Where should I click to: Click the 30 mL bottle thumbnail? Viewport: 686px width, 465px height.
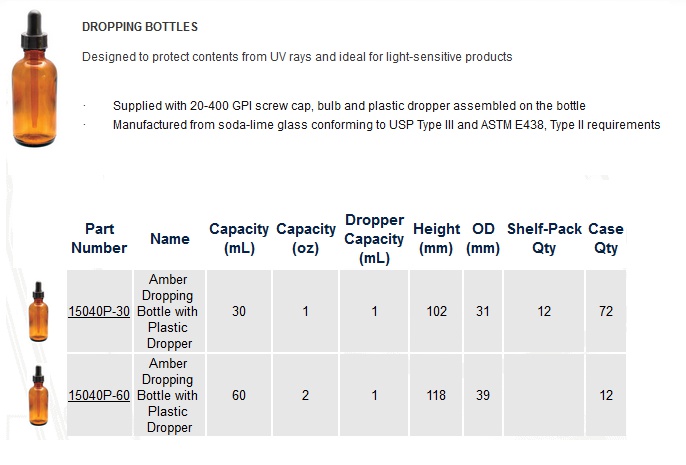pos(38,311)
